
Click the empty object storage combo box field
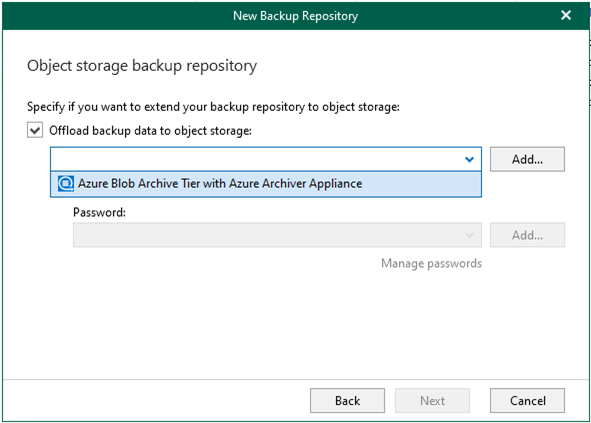(266, 159)
